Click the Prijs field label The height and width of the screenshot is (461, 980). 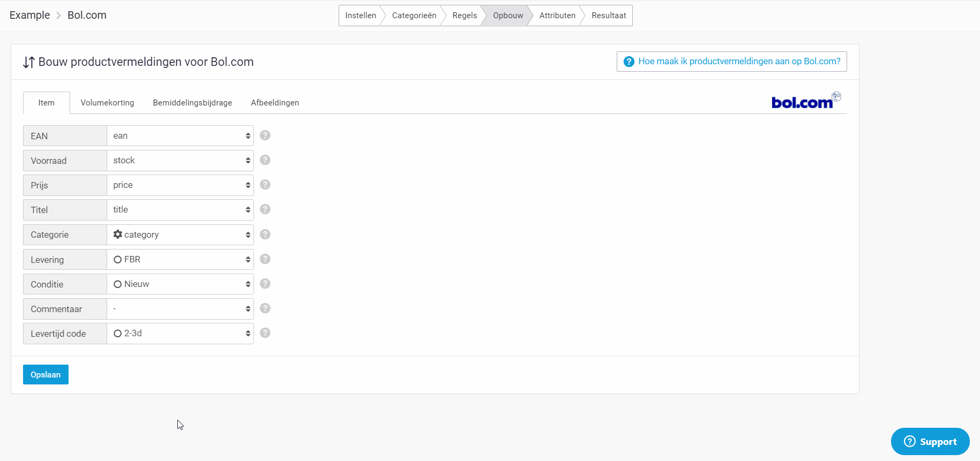click(65, 185)
